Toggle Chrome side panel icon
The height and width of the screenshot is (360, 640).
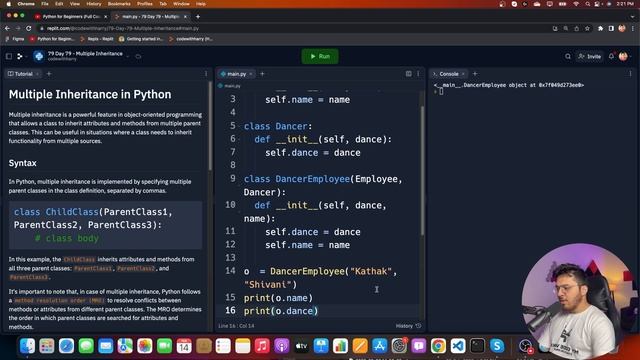point(611,28)
